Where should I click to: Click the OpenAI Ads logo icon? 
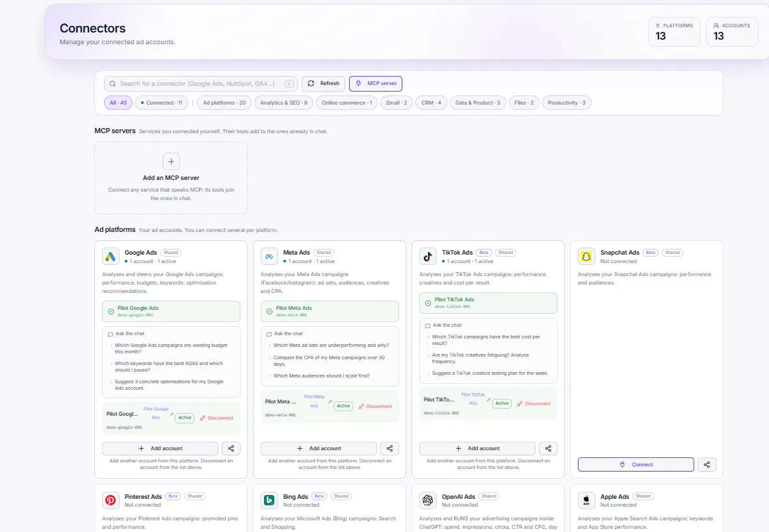[x=428, y=500]
